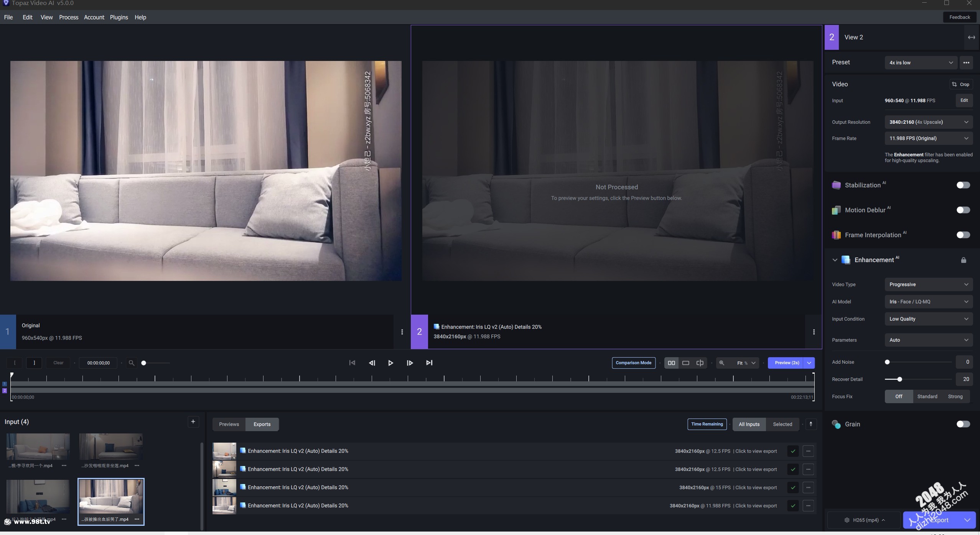Image resolution: width=980 pixels, height=535 pixels.
Task: Turn on the Motion Deblur switch
Action: (x=963, y=210)
